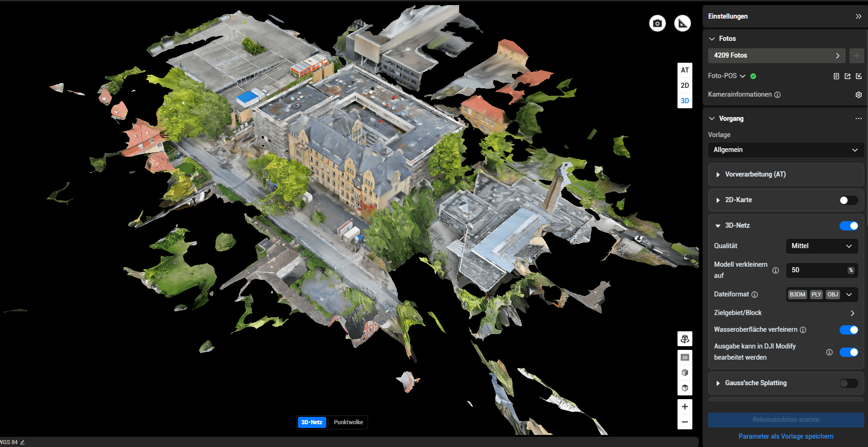868x447 pixels.
Task: Collapse the 3D-Netz section triangle
Action: 718,226
